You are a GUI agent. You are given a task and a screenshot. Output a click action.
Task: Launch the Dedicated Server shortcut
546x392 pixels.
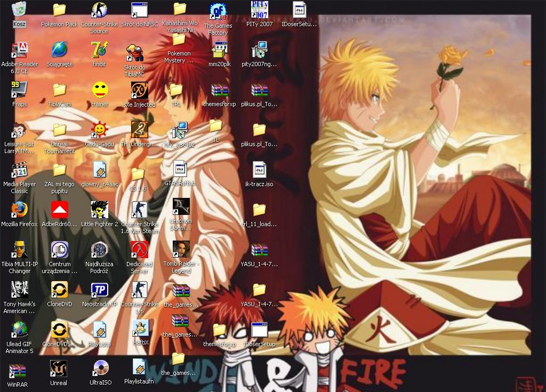click(140, 250)
